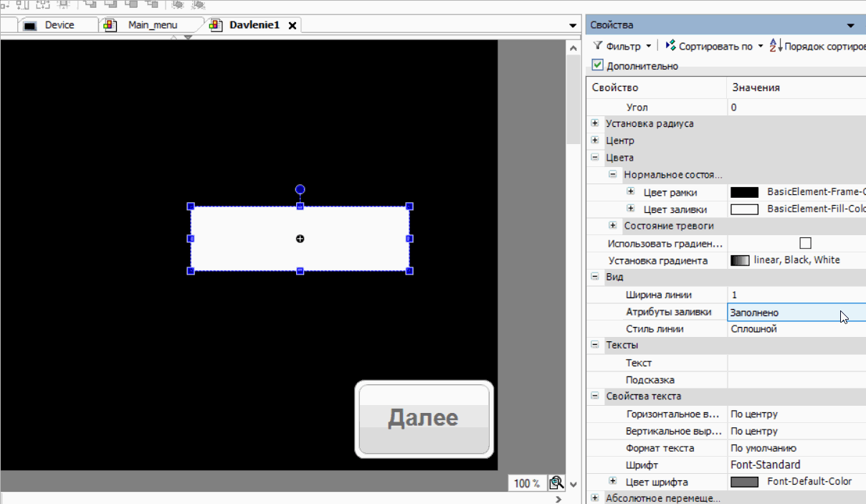Click the white Цвет заливки color swatch
The height and width of the screenshot is (504, 866).
pos(744,209)
